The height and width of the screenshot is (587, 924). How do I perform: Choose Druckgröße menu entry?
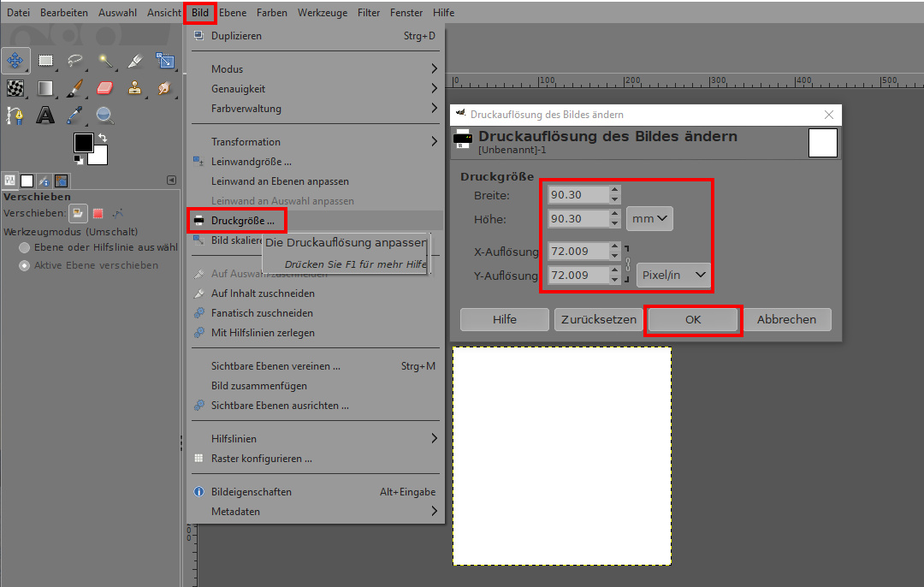coord(316,221)
